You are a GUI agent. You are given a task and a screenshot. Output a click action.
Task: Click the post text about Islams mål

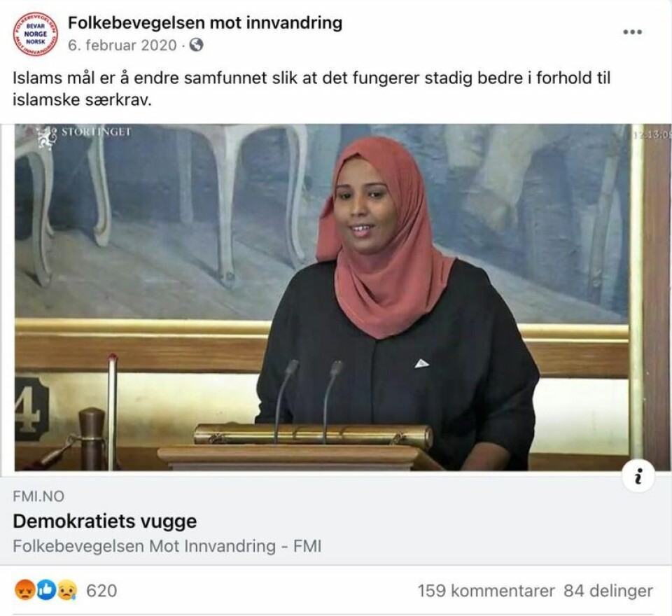(x=311, y=89)
